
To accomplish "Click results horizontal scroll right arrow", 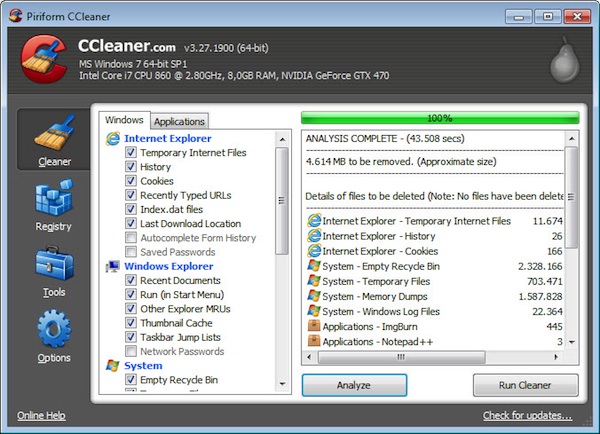I will [556, 357].
